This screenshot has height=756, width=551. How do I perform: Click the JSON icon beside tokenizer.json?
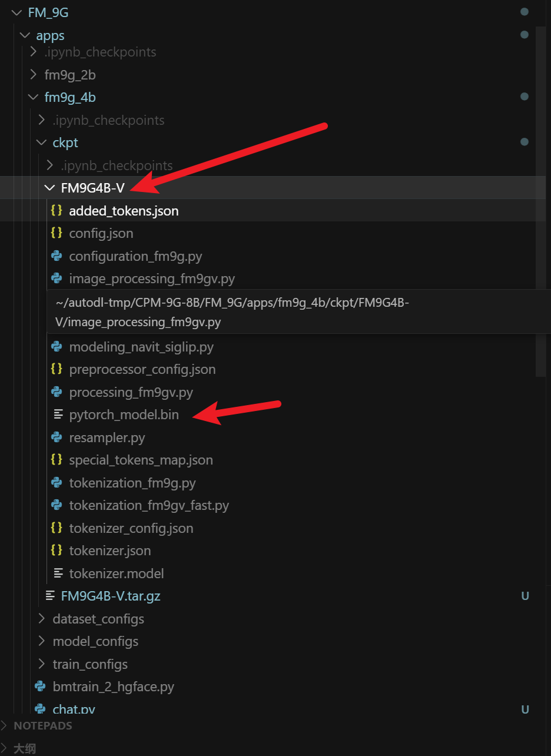(57, 551)
